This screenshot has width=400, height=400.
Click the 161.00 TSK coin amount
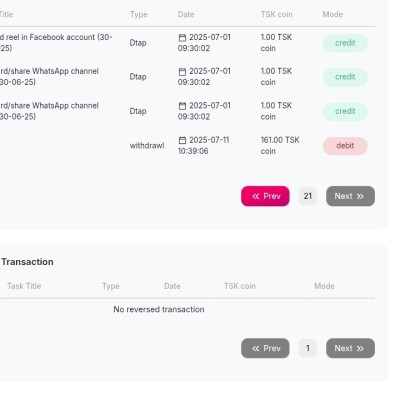(280, 145)
